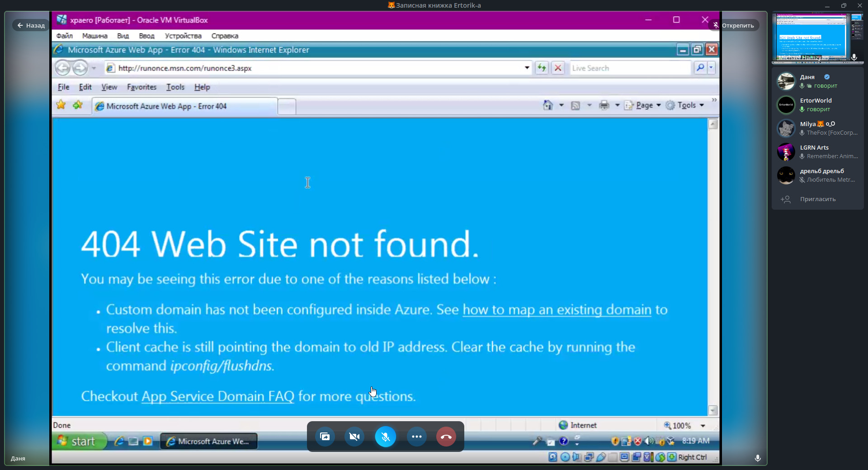This screenshot has height=470, width=868.
Task: Launch Internet Explorer from Quick Launch
Action: [x=119, y=441]
